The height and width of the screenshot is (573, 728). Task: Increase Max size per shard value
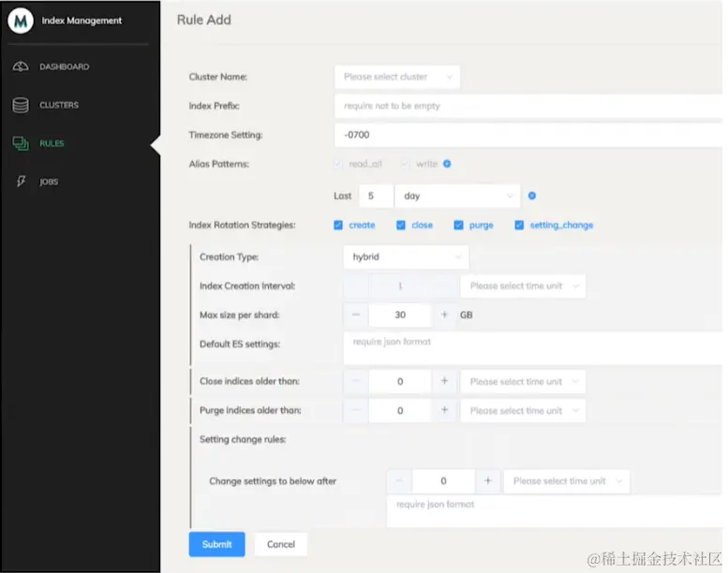click(x=444, y=315)
